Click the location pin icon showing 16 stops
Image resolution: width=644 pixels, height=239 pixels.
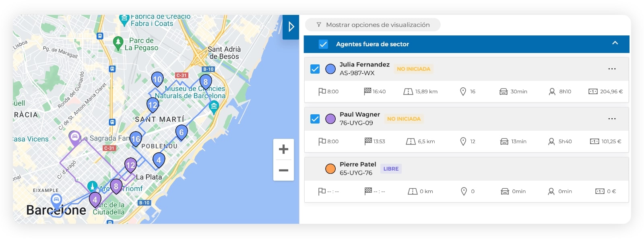[x=463, y=92]
